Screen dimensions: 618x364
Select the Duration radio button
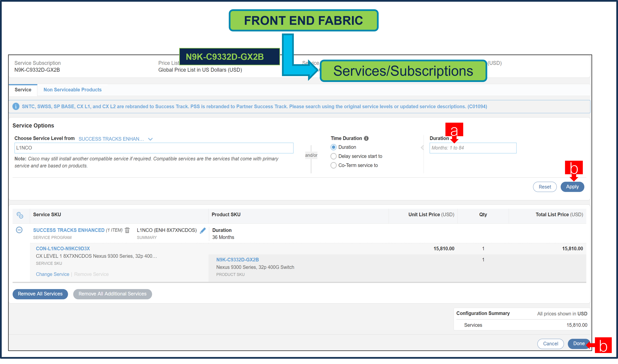pos(334,147)
